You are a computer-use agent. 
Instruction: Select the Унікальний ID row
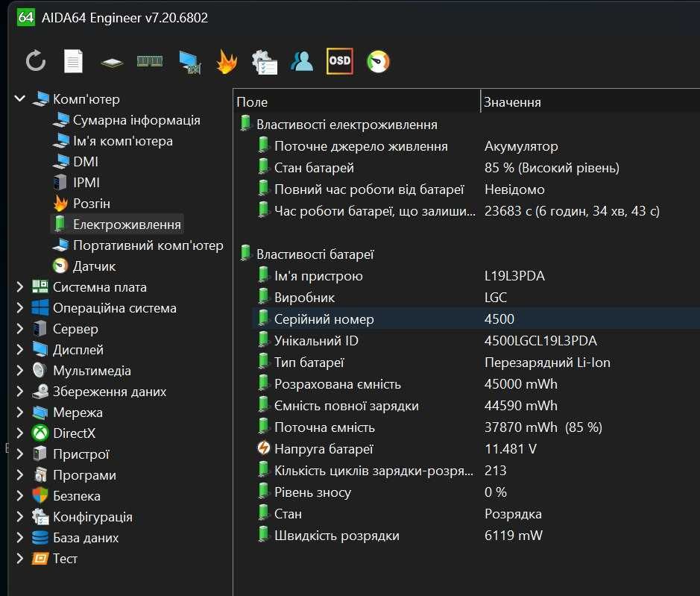pyautogui.click(x=476, y=340)
